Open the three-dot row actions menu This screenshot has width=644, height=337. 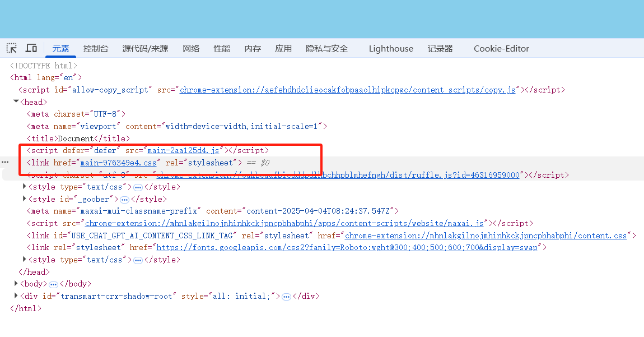[5, 162]
